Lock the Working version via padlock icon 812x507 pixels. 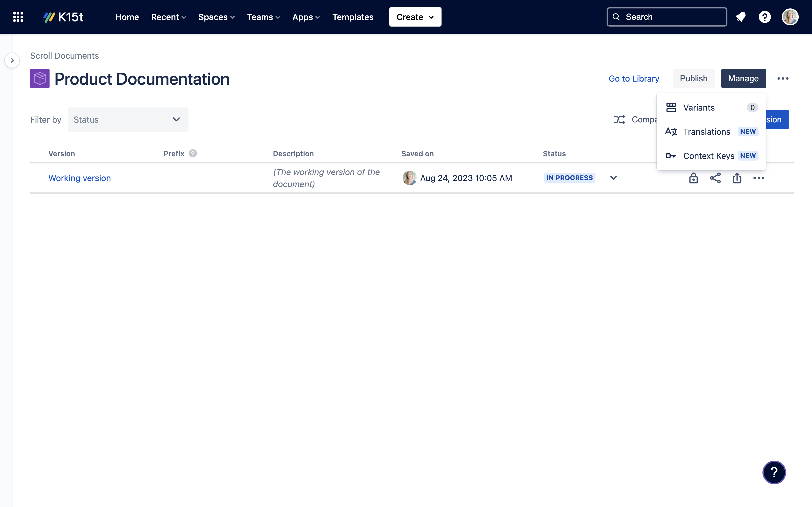click(x=693, y=178)
